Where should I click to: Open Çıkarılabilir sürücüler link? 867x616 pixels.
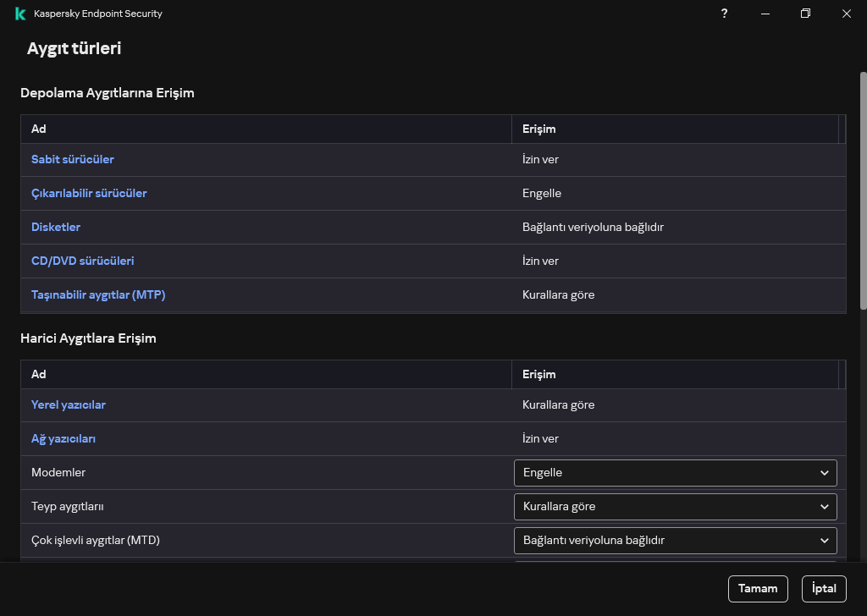89,193
